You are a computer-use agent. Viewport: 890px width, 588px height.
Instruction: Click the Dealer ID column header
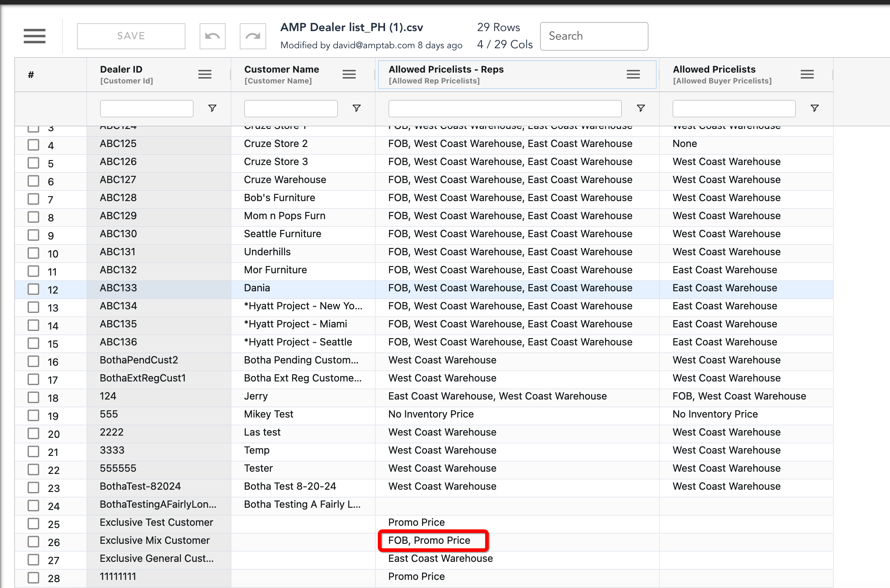point(121,69)
